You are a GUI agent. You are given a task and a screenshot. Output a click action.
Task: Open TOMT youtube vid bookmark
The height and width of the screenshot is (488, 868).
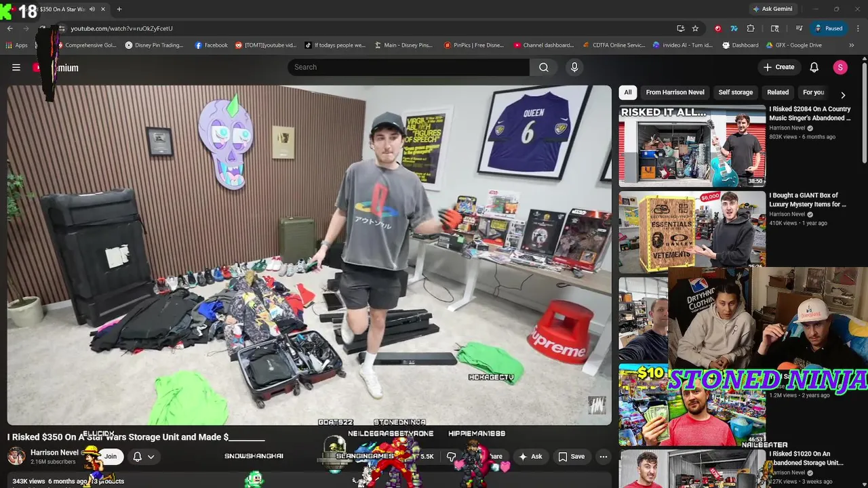(266, 45)
